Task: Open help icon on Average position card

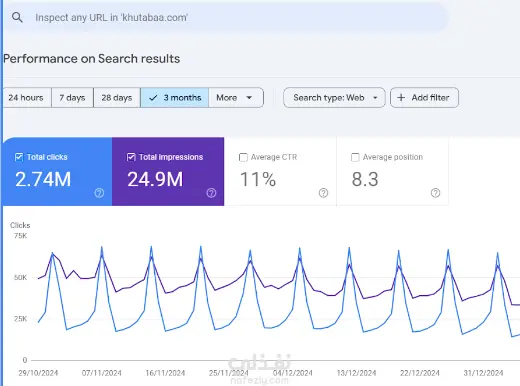Action: (435, 193)
